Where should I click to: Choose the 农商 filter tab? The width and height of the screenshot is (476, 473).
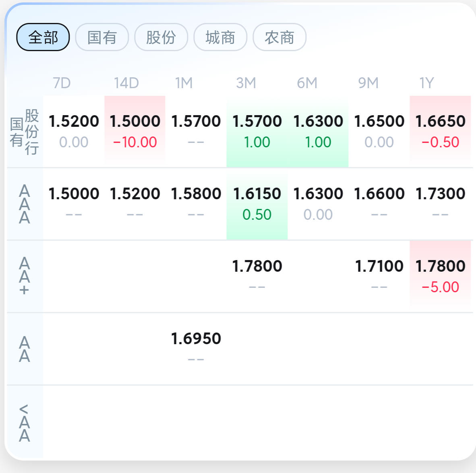tap(279, 37)
